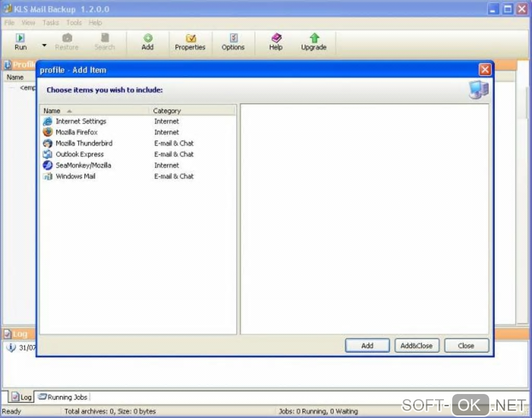Click the Search toolbar icon
The image size is (532, 418).
pos(105,38)
